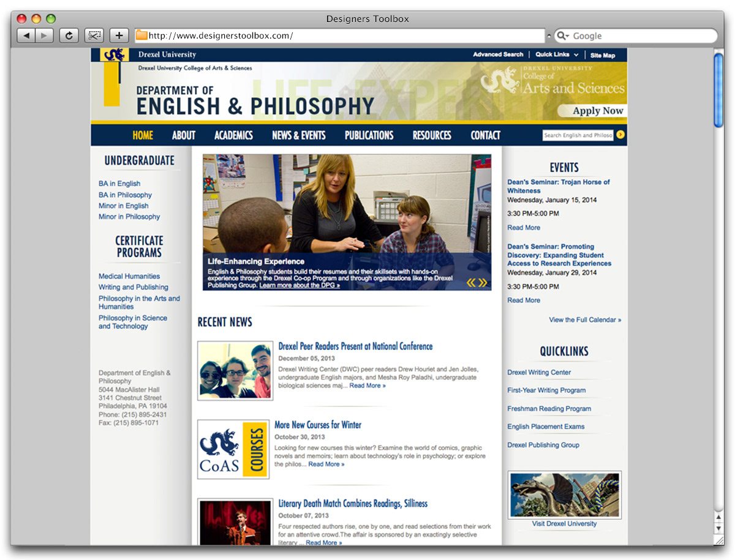Follow Learn more about the DPG link

300,285
